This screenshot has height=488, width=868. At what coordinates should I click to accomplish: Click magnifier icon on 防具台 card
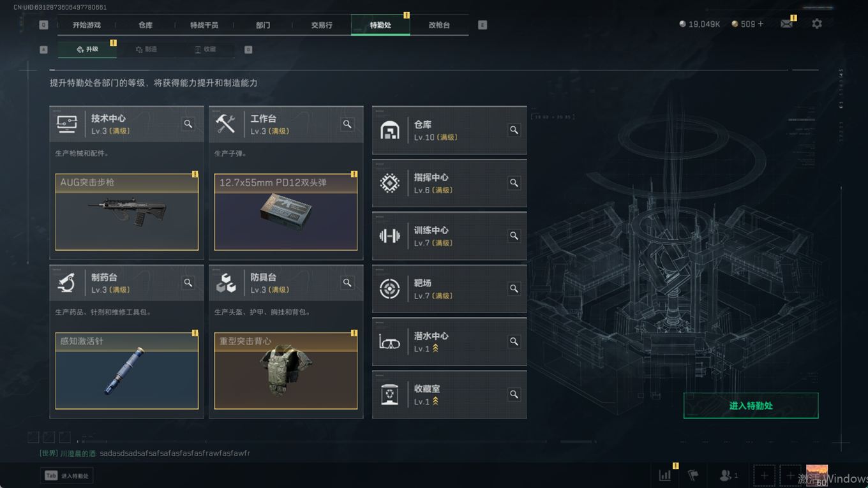pyautogui.click(x=347, y=283)
